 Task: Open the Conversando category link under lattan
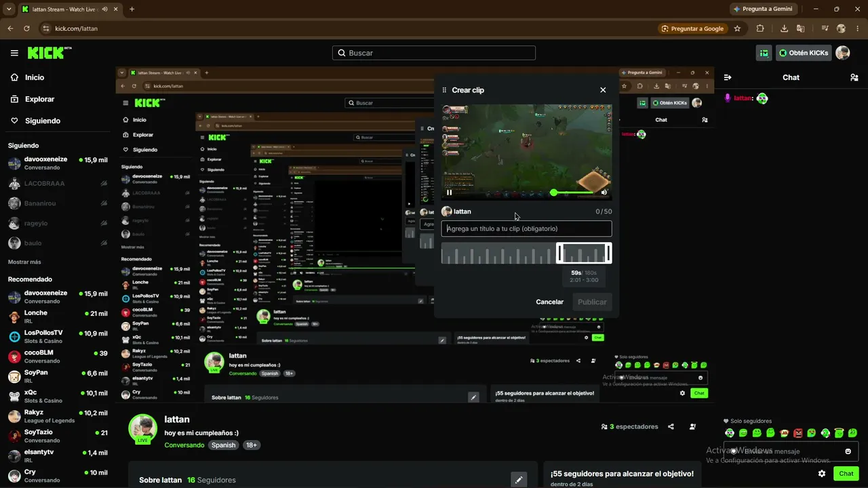184,445
